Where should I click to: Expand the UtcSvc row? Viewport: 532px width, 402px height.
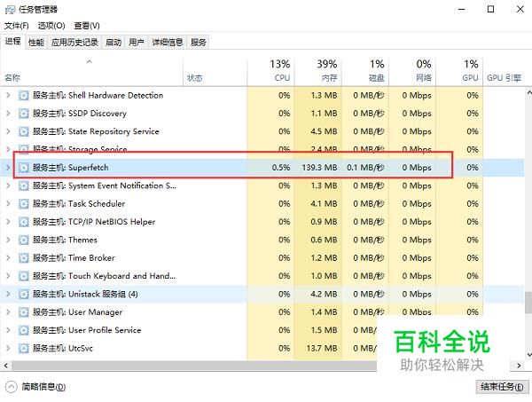[8, 349]
